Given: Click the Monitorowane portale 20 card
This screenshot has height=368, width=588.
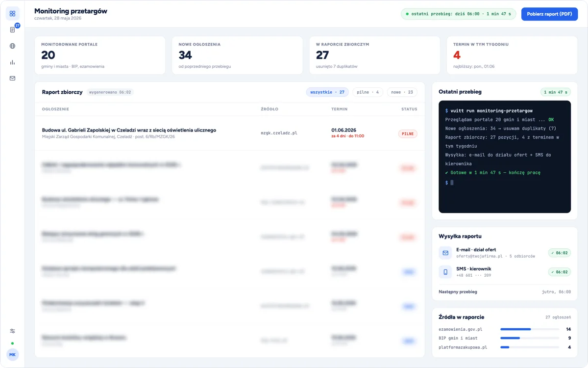Looking at the screenshot, I should tap(100, 55).
